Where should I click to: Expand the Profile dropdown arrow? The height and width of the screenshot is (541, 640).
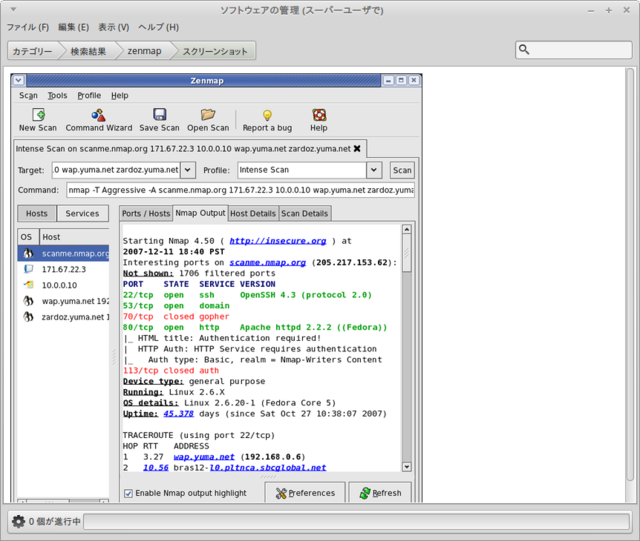click(x=374, y=170)
